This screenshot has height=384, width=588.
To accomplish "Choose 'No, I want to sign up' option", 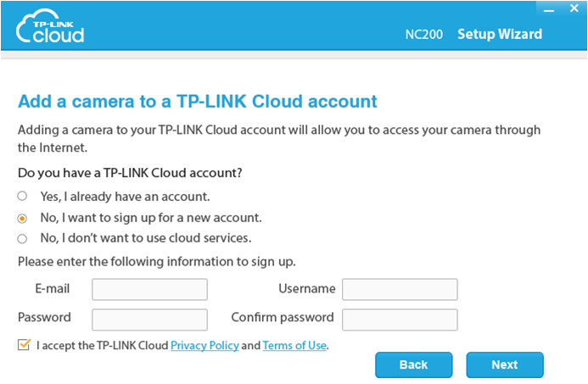I will pos(23,217).
